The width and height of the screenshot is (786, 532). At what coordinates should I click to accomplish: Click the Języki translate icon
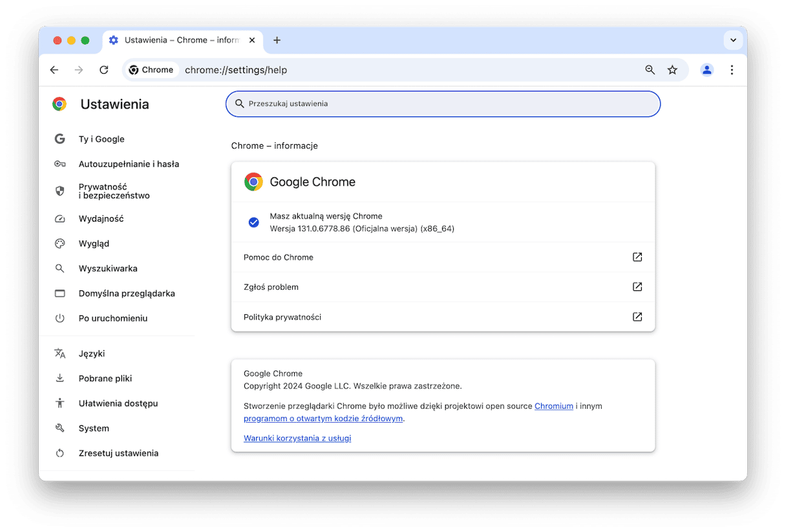point(60,354)
